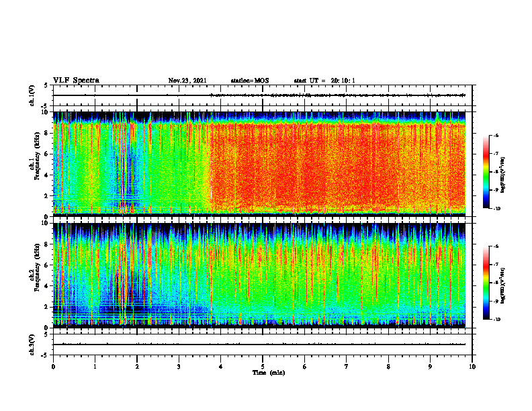
Task: Click time axis tick label "2"
Action: [137, 367]
